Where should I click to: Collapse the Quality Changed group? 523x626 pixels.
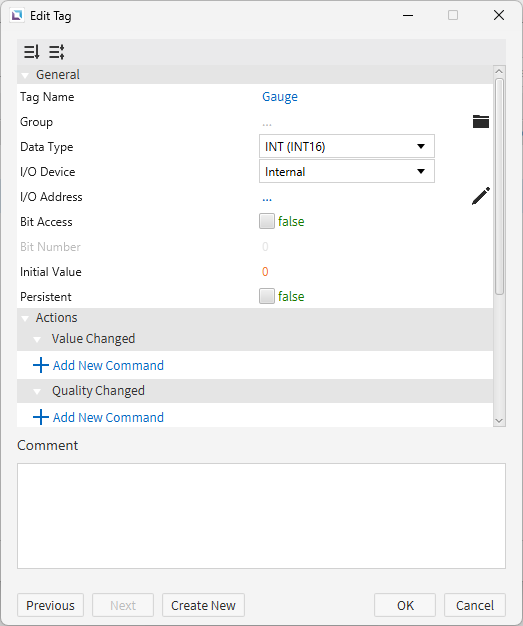tap(37, 392)
